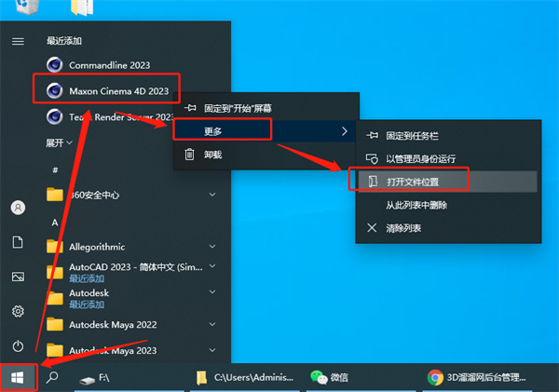Image resolution: width=559 pixels, height=392 pixels.
Task: Open the user account icon
Action: point(19,208)
